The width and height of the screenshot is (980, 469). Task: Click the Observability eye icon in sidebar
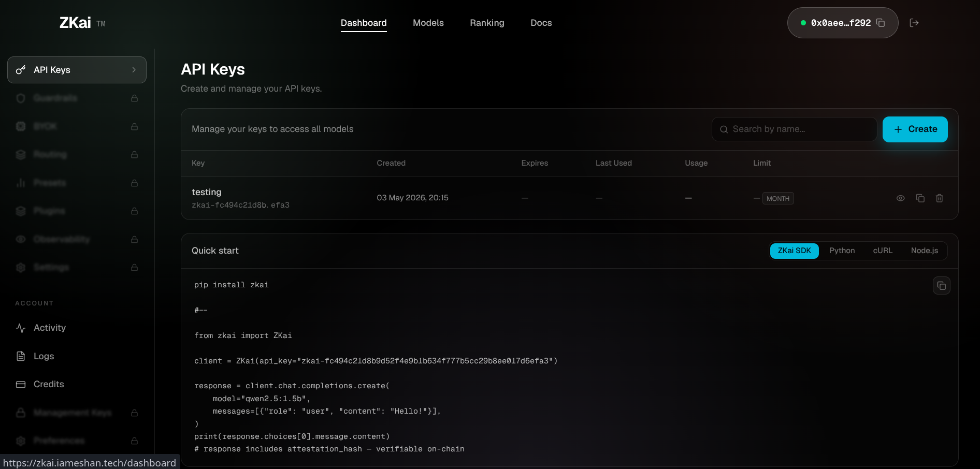21,239
